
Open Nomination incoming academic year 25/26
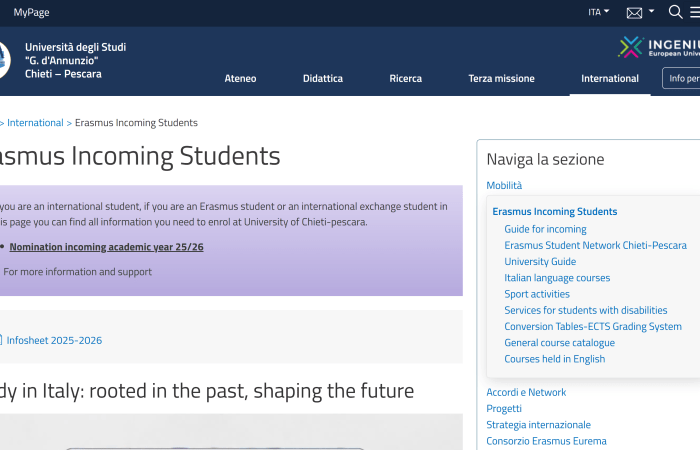tap(106, 246)
